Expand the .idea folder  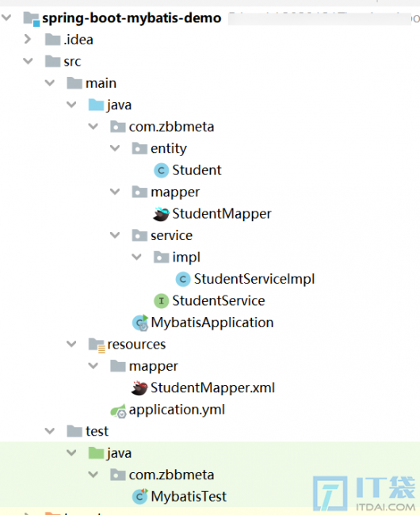(x=28, y=40)
